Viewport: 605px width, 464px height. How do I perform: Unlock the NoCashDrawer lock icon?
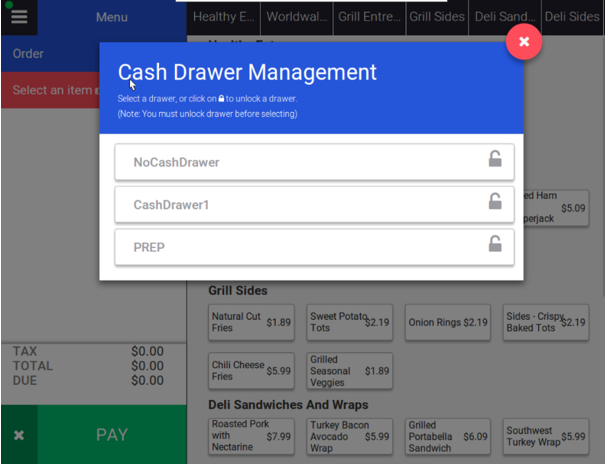click(495, 159)
